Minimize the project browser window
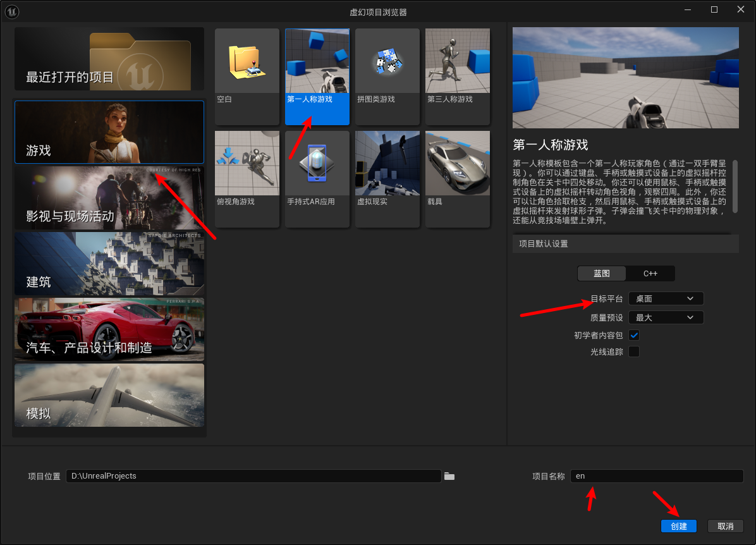Viewport: 756px width, 545px height. tap(688, 9)
